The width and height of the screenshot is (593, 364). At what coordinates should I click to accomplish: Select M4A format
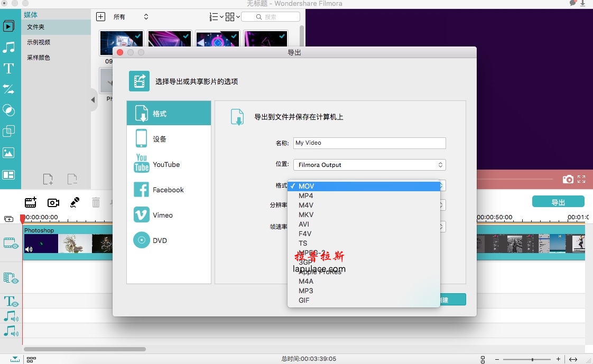(x=364, y=281)
